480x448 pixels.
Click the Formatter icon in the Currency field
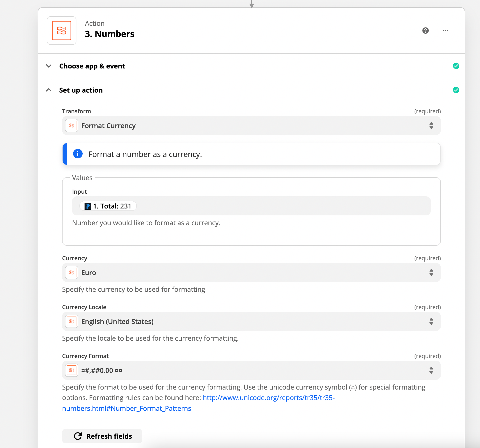click(x=71, y=272)
